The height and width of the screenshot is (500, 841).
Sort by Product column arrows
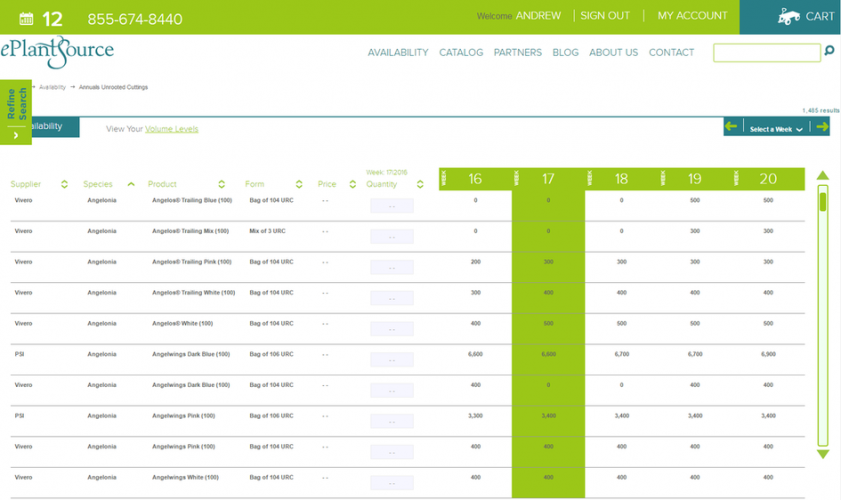(222, 184)
